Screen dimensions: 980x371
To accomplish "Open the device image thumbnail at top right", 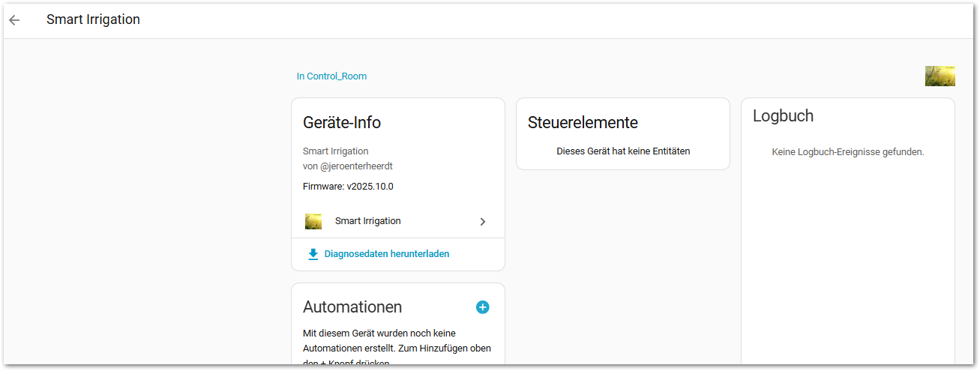I will 940,76.
